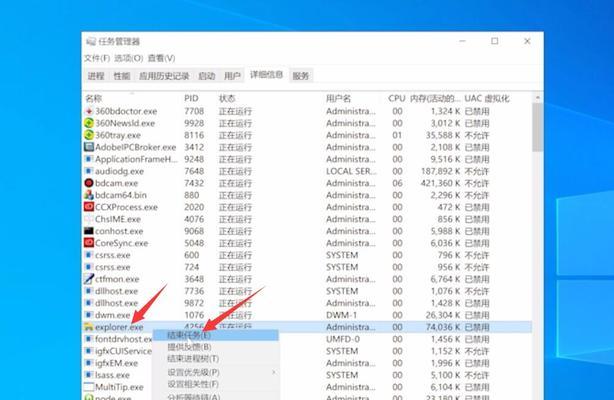
Task: Click the scrollbar up arrow
Action: click(538, 97)
